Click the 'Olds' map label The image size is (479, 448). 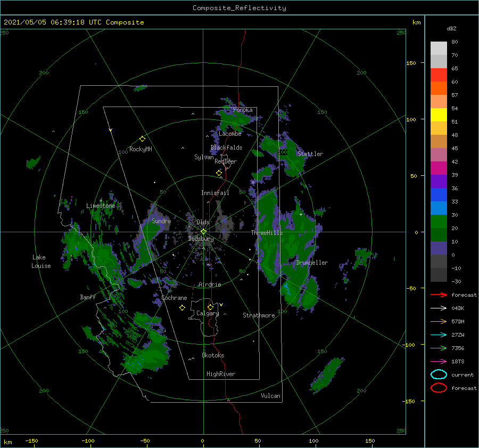203,222
